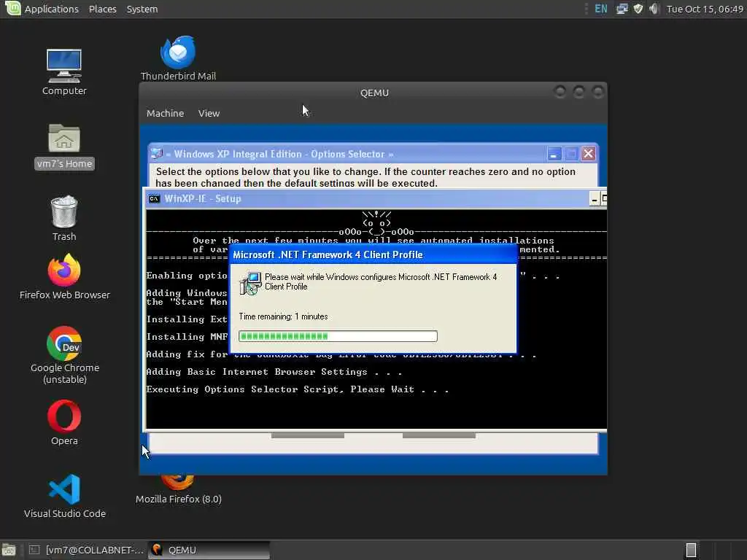Launch Opera from the desktop

point(64,416)
